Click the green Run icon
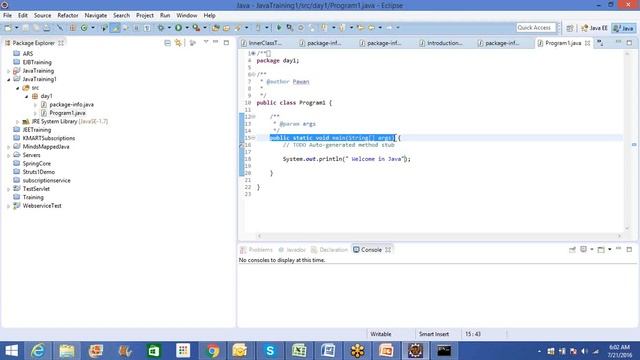The image size is (640, 360). click(178, 28)
